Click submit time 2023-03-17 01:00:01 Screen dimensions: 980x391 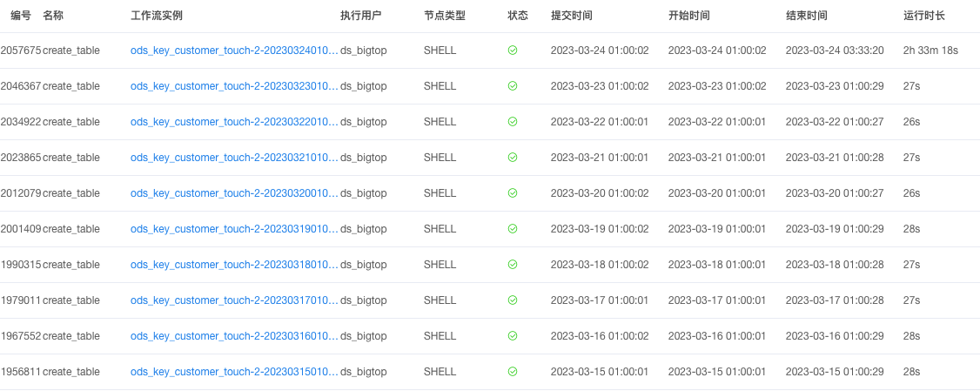600,300
